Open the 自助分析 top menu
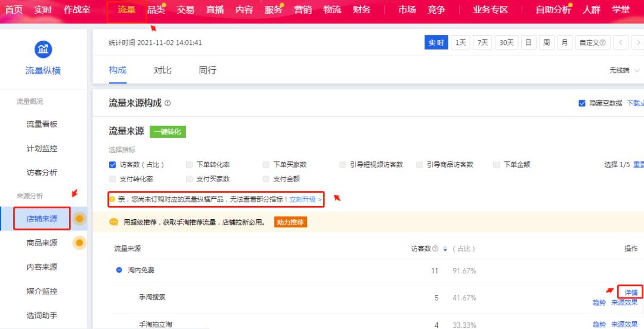 point(553,10)
